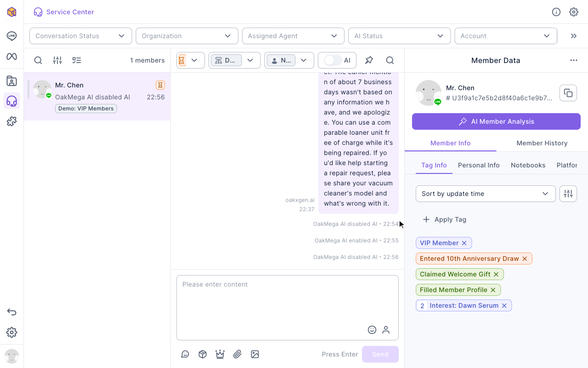Open the AI Status dropdown
This screenshot has width=588, height=368.
tap(399, 36)
